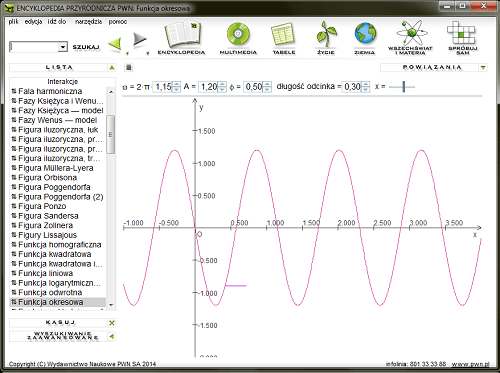
Task: Collapse the Lista panel green arrow
Action: pos(112,68)
